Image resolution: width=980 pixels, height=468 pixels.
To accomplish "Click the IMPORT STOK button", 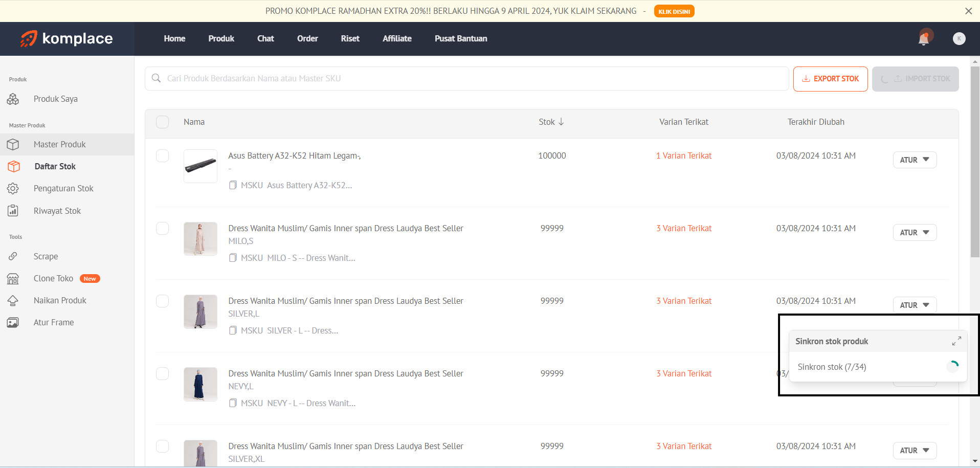I will coord(915,79).
